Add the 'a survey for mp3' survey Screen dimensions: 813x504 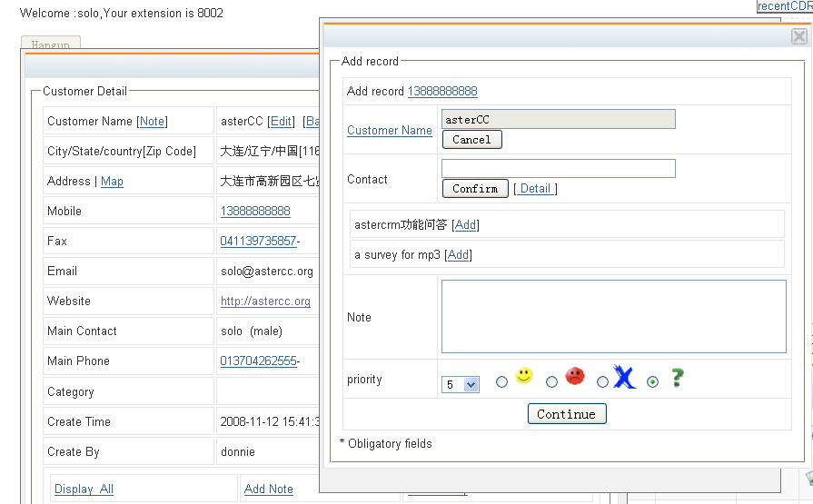coord(458,254)
